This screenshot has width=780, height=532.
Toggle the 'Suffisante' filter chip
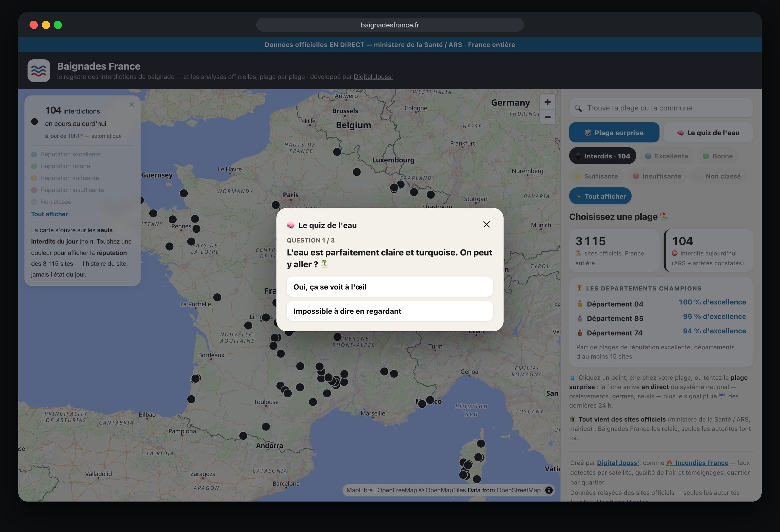[x=596, y=176]
